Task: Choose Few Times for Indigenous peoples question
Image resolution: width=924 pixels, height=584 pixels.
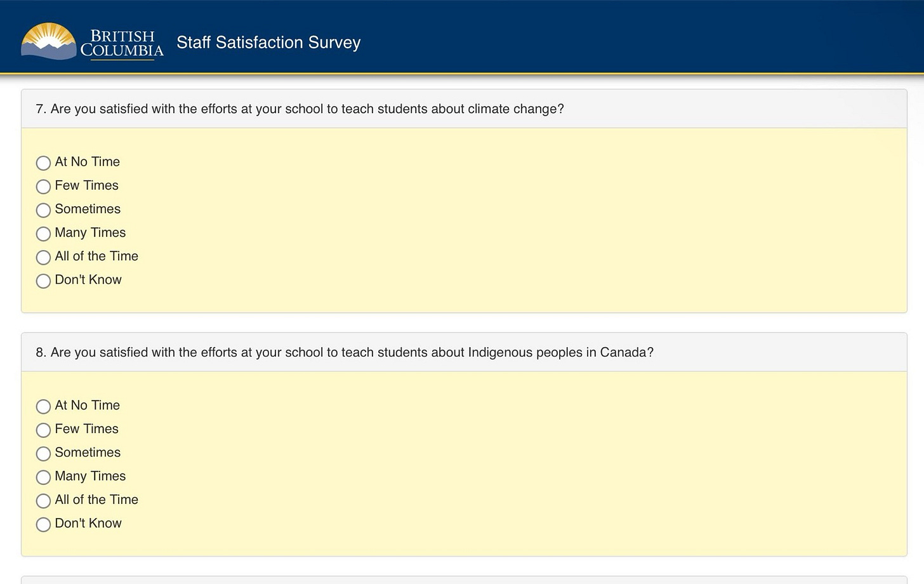Action: coord(43,430)
